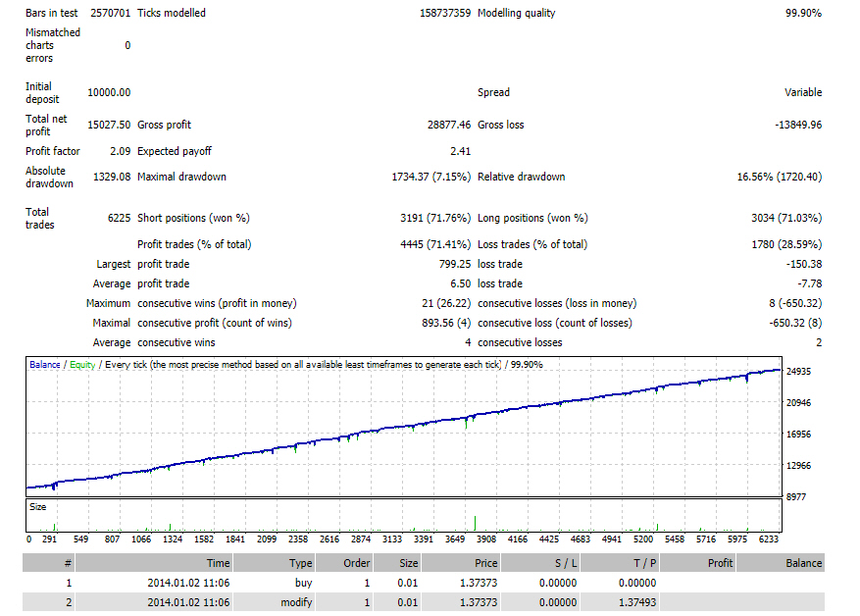Select the consecutive profit value 893.56 (4)

pyautogui.click(x=446, y=323)
